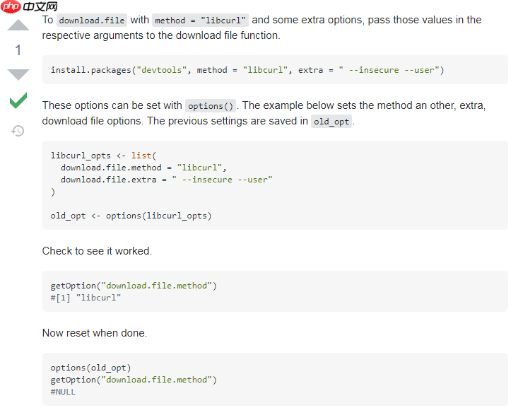Click the options(old_opt) code line
The image size is (518, 420).
pos(91,368)
